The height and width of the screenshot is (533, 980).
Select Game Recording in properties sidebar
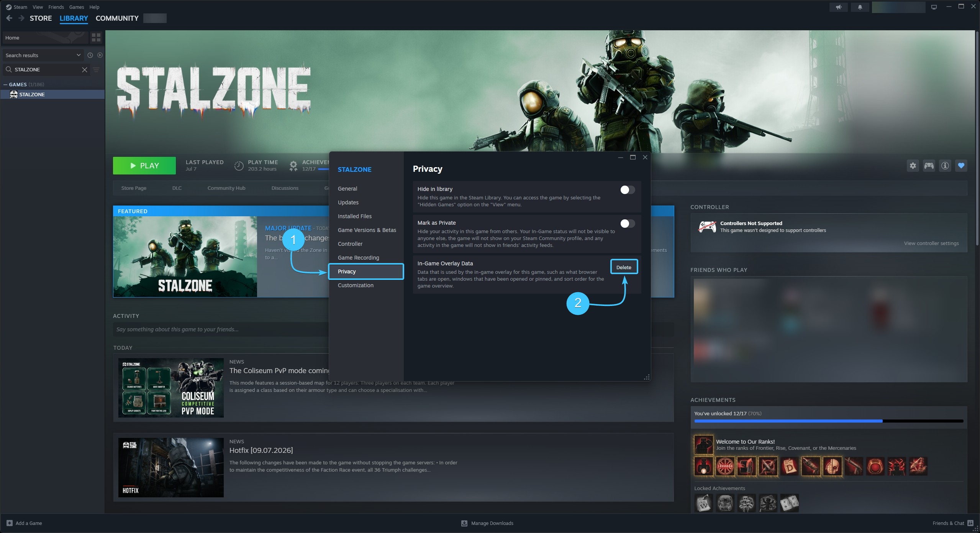coord(366,258)
